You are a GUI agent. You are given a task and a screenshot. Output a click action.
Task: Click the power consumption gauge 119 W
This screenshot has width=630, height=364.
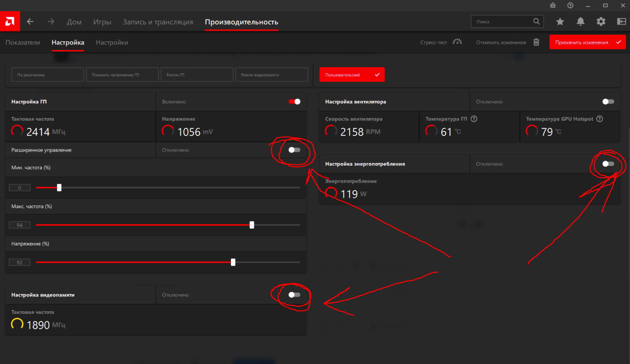[x=331, y=193]
